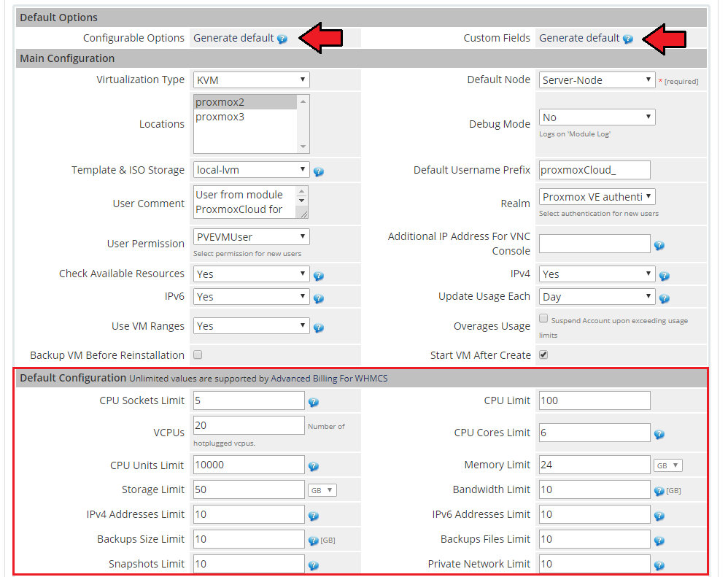Screen dimensions: 728x577
Task: Show help for Snapshots Limit
Action: (x=314, y=565)
